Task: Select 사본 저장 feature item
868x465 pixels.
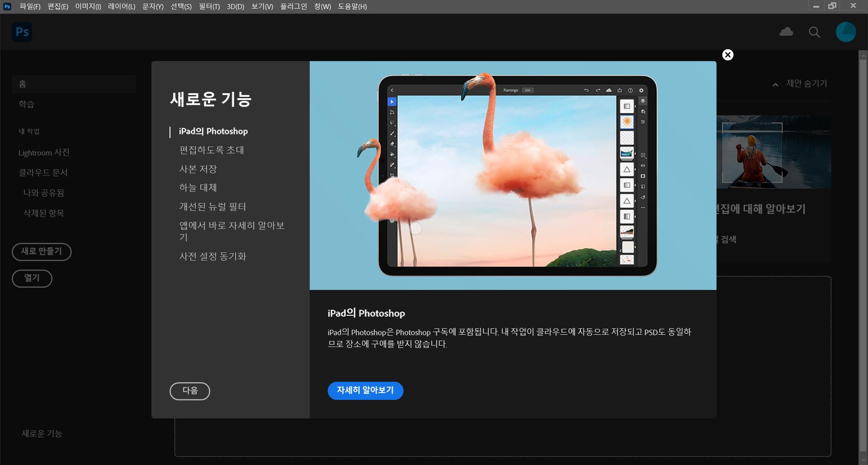Action: [198, 169]
